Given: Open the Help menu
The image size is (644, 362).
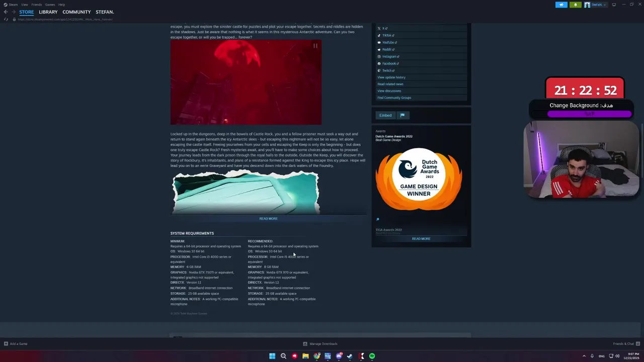Looking at the screenshot, I should tap(61, 5).
